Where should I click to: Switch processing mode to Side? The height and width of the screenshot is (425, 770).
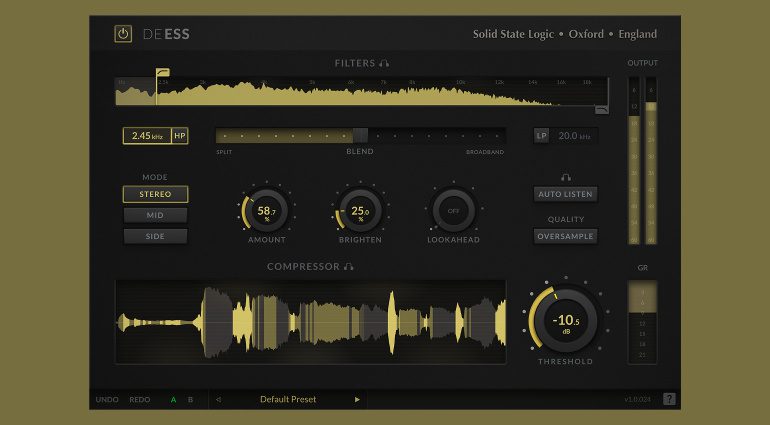pos(155,236)
